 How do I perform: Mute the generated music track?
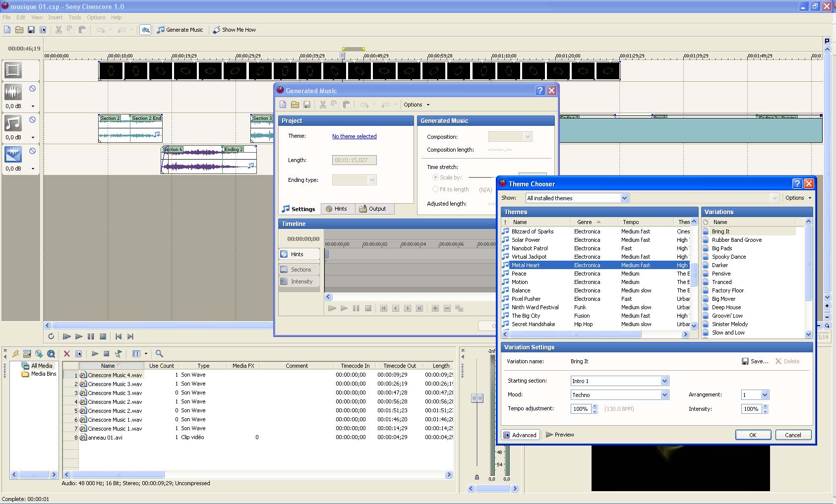tap(32, 120)
